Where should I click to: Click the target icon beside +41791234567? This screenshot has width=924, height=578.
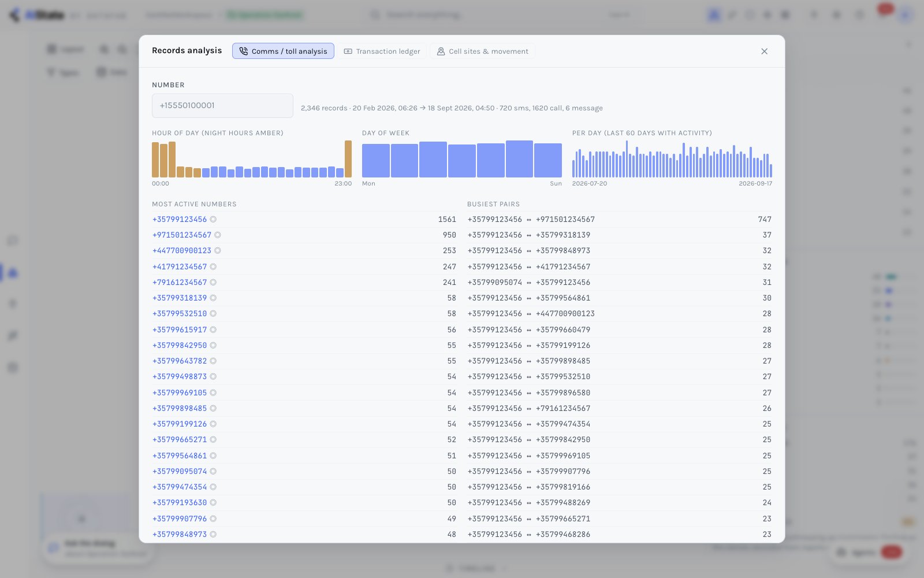click(x=213, y=267)
